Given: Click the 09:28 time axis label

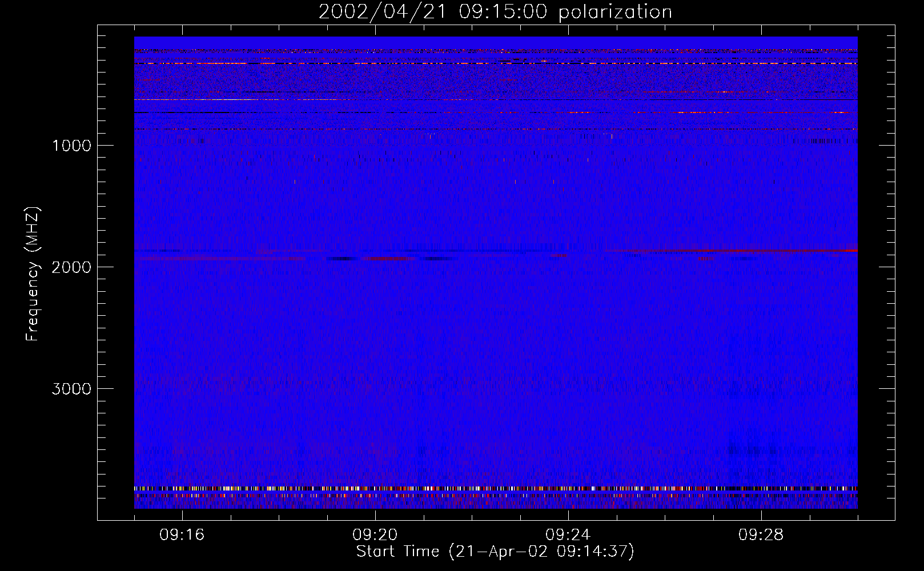Looking at the screenshot, I should pyautogui.click(x=761, y=535).
